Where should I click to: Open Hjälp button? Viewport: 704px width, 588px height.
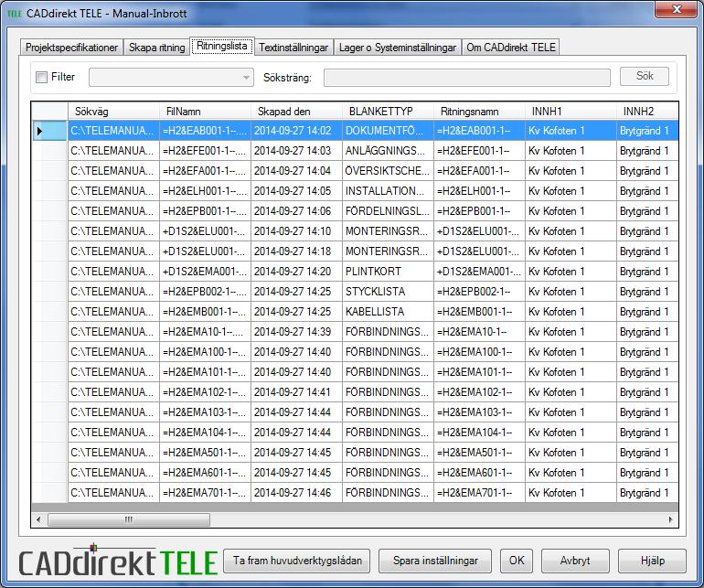click(x=652, y=561)
